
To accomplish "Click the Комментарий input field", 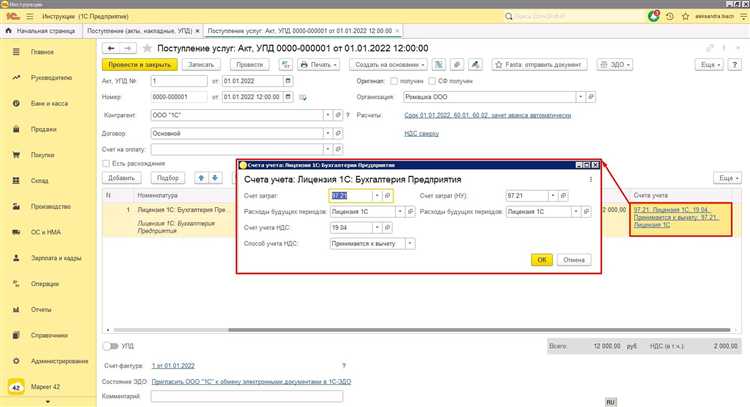I will pos(247,396).
